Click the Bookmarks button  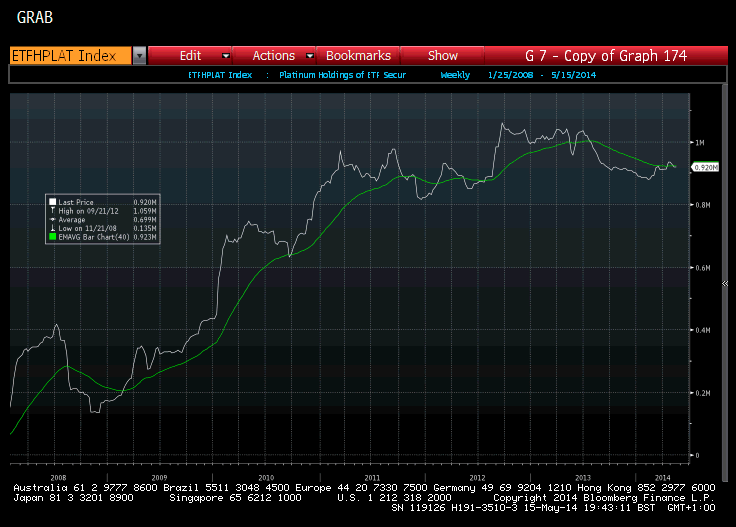pos(358,56)
